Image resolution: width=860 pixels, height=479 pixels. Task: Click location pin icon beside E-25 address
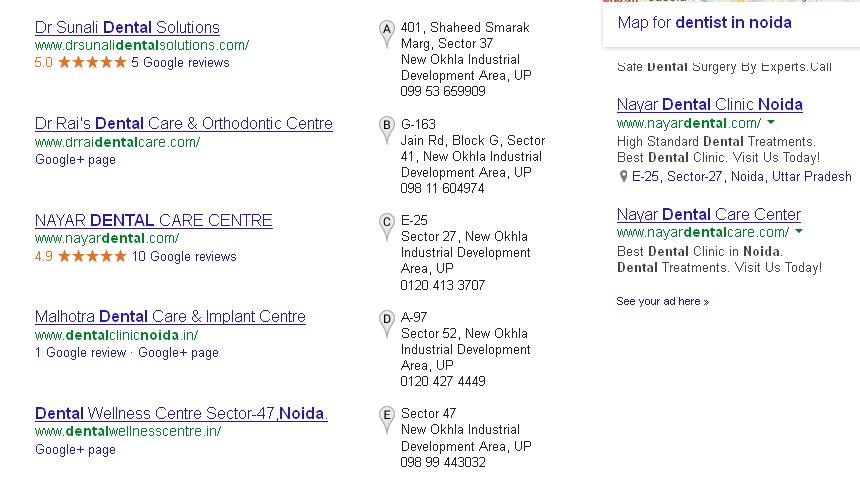coord(624,177)
